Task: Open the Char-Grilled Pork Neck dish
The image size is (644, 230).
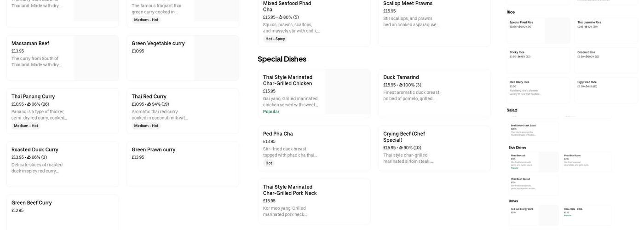Action: pyautogui.click(x=290, y=190)
